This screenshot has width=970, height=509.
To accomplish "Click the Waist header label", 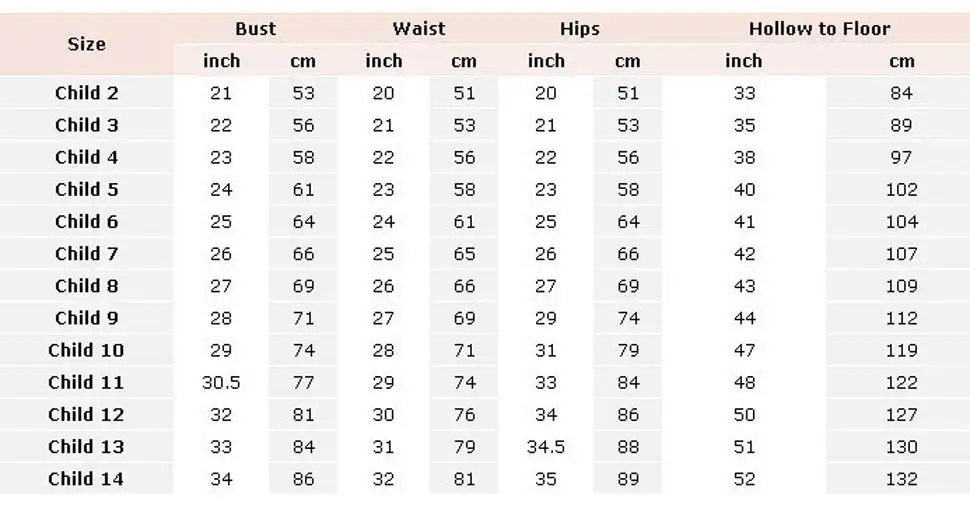I will click(419, 29).
